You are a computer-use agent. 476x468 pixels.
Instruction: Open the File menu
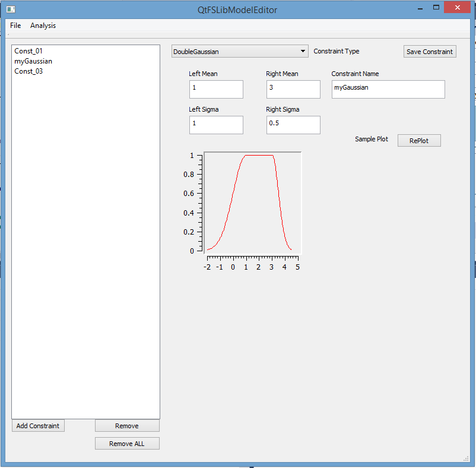[15, 26]
